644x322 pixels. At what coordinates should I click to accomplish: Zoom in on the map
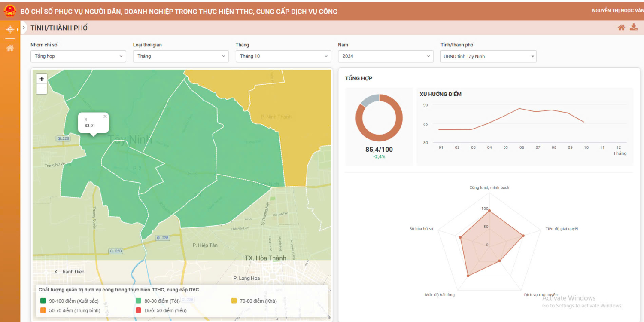[x=42, y=79]
